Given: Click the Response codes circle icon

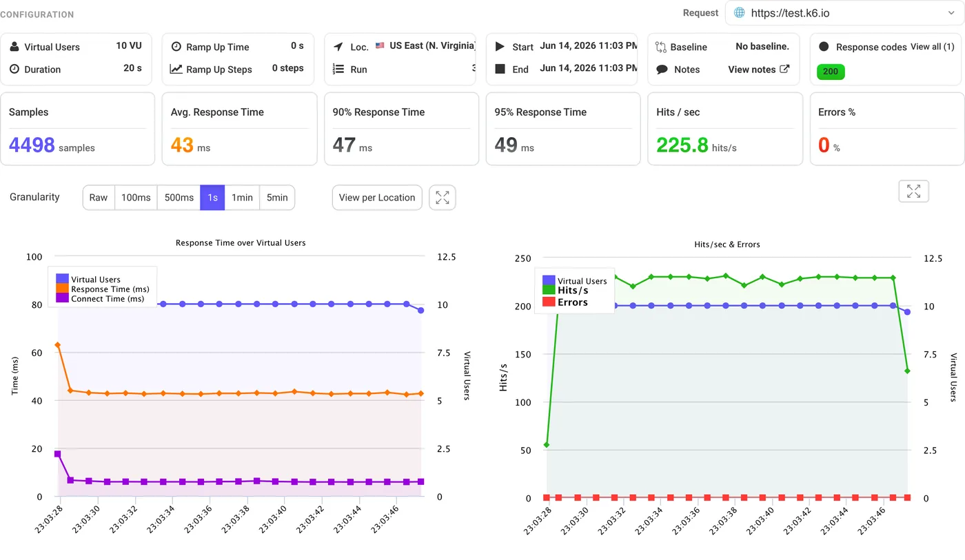Looking at the screenshot, I should 823,47.
